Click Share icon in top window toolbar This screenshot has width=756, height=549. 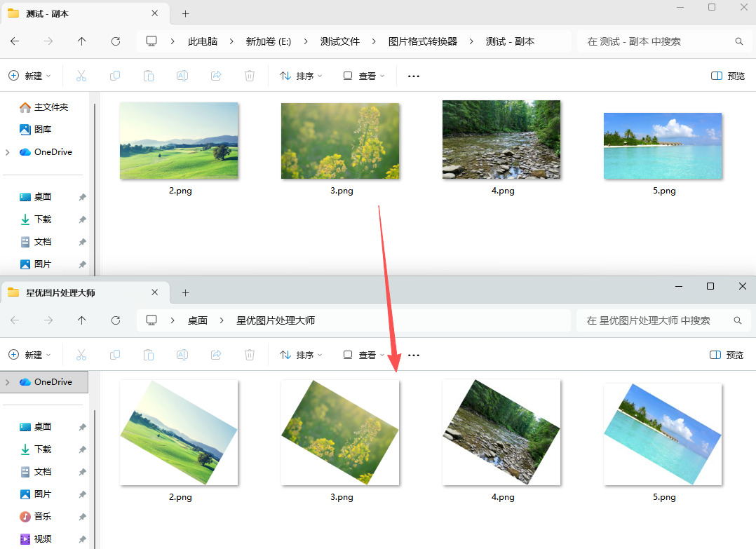(x=216, y=76)
